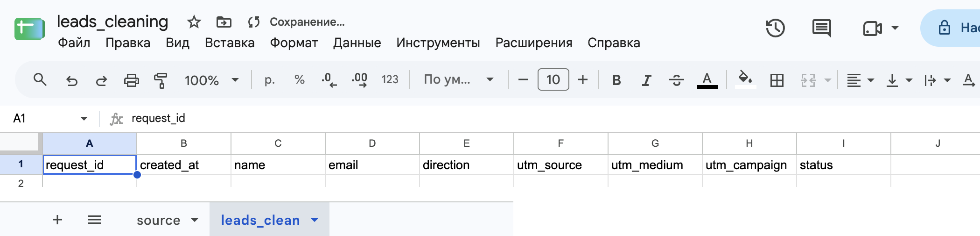
Task: Star the leads_cleaning document
Action: [x=194, y=22]
